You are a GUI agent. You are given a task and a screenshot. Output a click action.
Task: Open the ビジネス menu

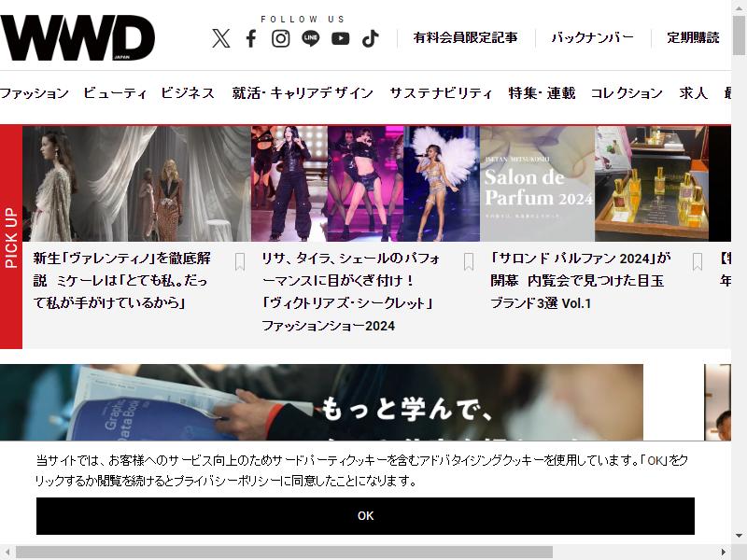(x=188, y=92)
